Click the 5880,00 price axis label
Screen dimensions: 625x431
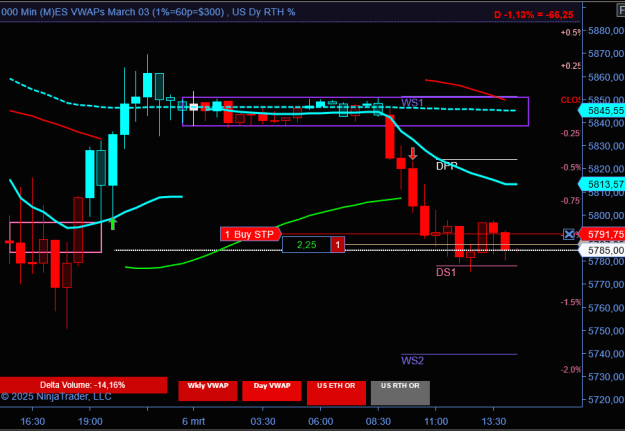[606, 31]
